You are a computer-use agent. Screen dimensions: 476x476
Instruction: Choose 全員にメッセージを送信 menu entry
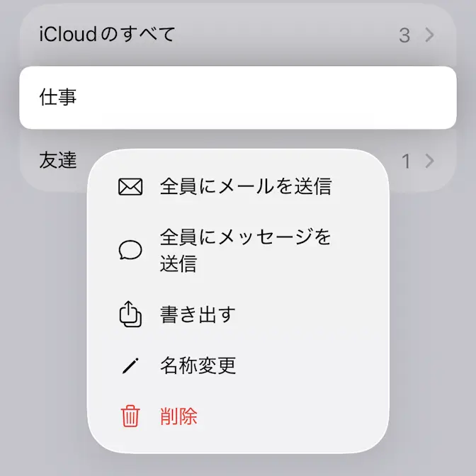tap(245, 250)
